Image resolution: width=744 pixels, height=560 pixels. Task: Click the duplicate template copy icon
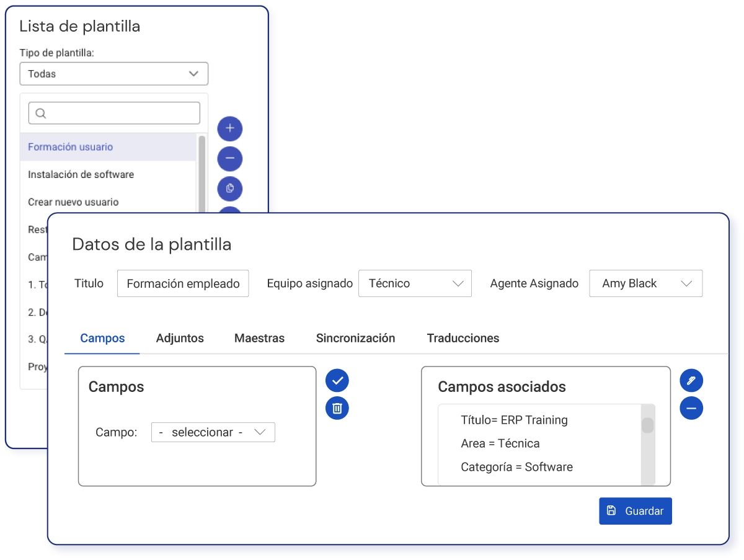point(230,189)
